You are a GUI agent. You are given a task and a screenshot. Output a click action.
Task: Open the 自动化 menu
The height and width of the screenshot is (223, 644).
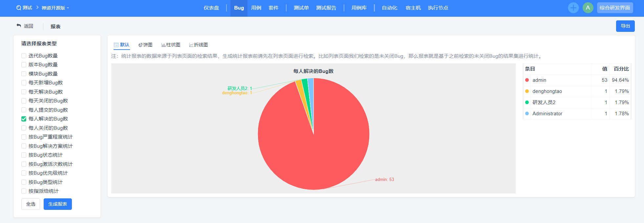point(390,8)
